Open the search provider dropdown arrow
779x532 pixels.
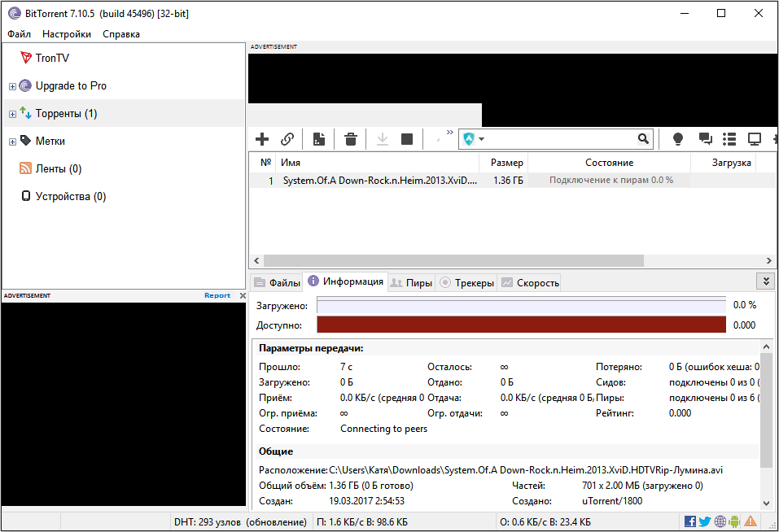482,139
